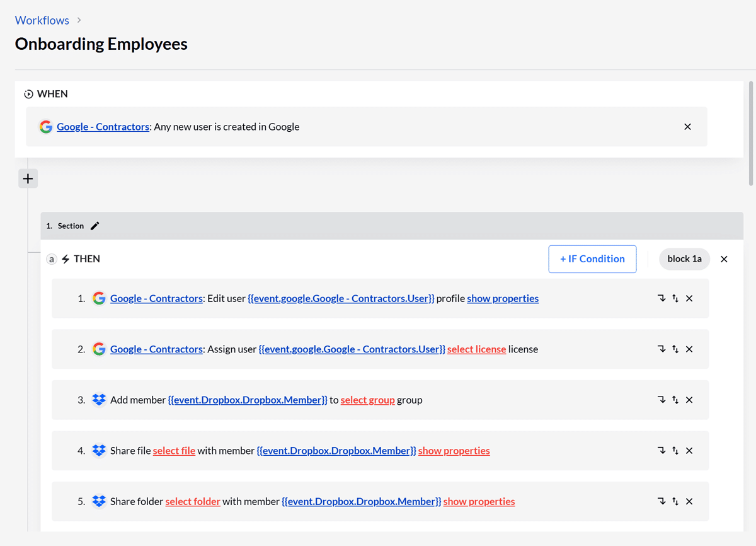The image size is (756, 546).
Task: Show properties for Share file step
Action: tap(454, 451)
